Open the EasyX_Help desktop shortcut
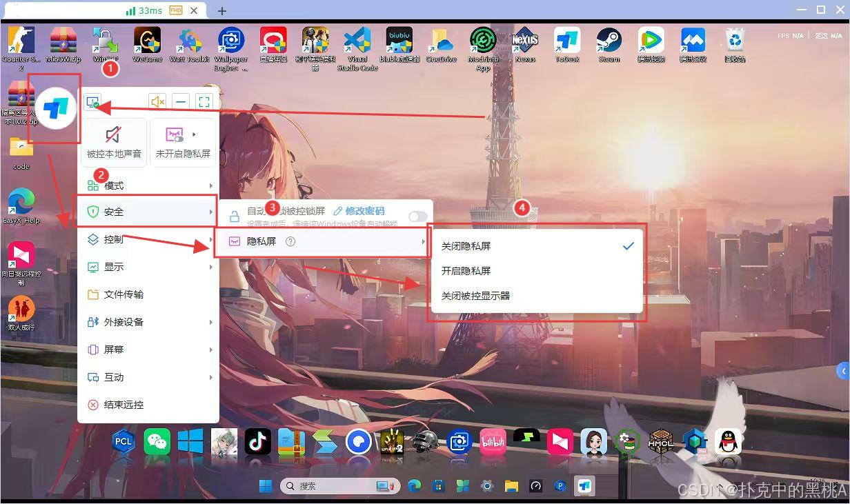The image size is (850, 504). click(x=21, y=206)
